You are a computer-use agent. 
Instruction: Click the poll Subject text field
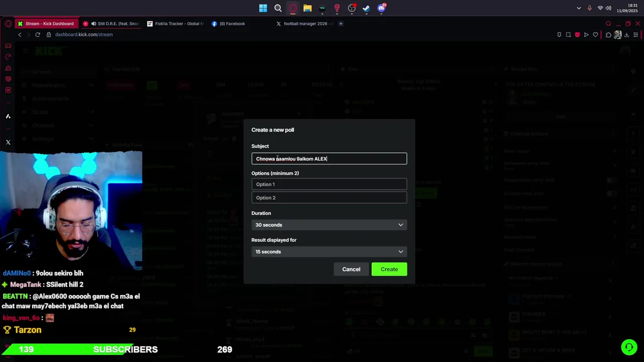click(x=329, y=159)
